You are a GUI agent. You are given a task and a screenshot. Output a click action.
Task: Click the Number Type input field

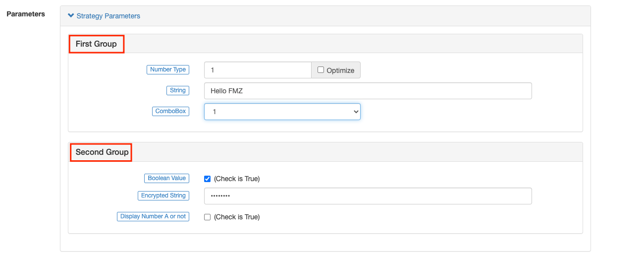pyautogui.click(x=258, y=70)
